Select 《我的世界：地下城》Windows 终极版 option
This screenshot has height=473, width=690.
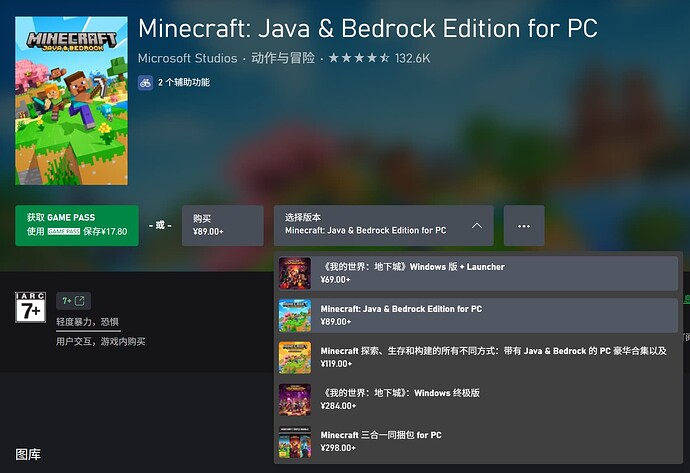pyautogui.click(x=478, y=400)
